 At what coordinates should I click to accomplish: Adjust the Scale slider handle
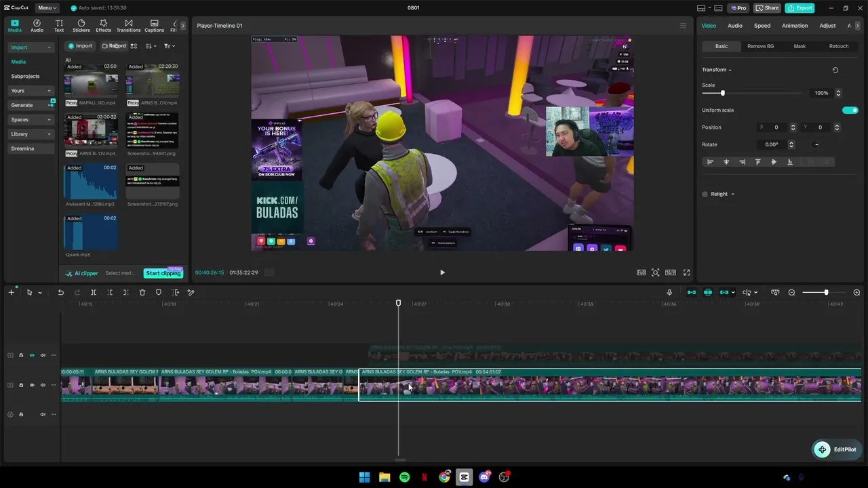tap(722, 93)
